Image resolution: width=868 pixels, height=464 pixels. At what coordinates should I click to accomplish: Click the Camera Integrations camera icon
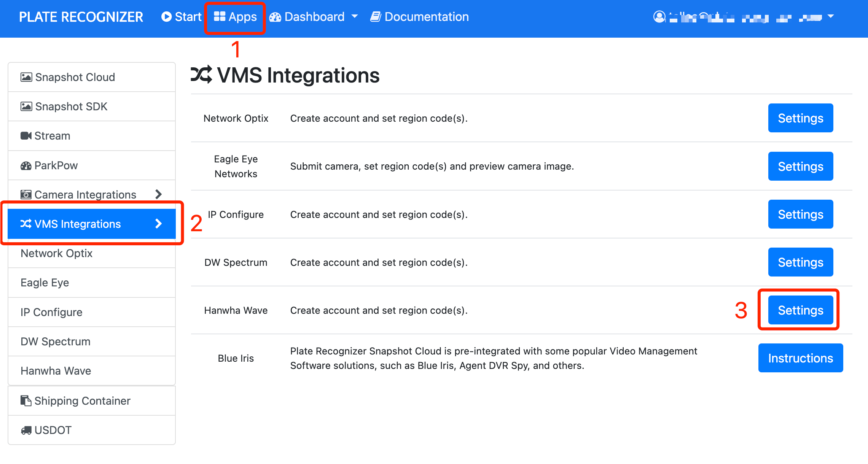pos(26,195)
